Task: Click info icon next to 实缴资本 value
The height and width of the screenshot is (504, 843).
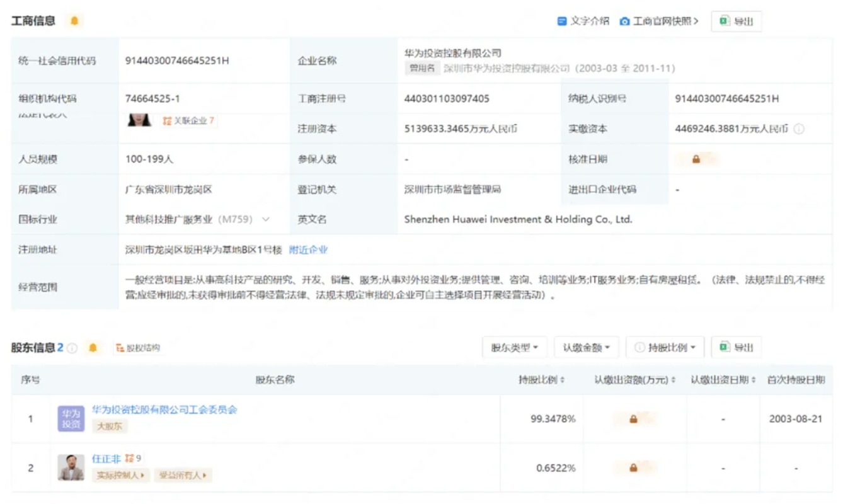Action: pyautogui.click(x=799, y=129)
